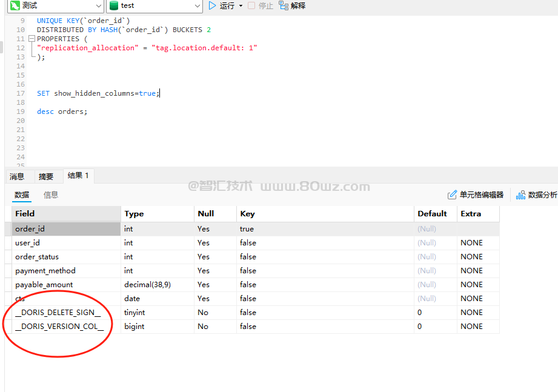Screen dimensions: 558x392
Task: Show the 信息 sub-tab
Action: click(51, 194)
